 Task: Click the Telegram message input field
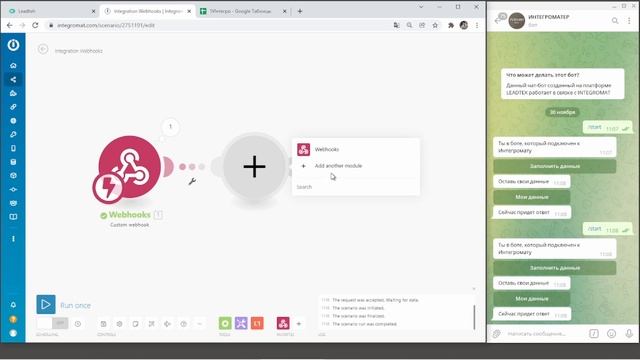coord(545,333)
